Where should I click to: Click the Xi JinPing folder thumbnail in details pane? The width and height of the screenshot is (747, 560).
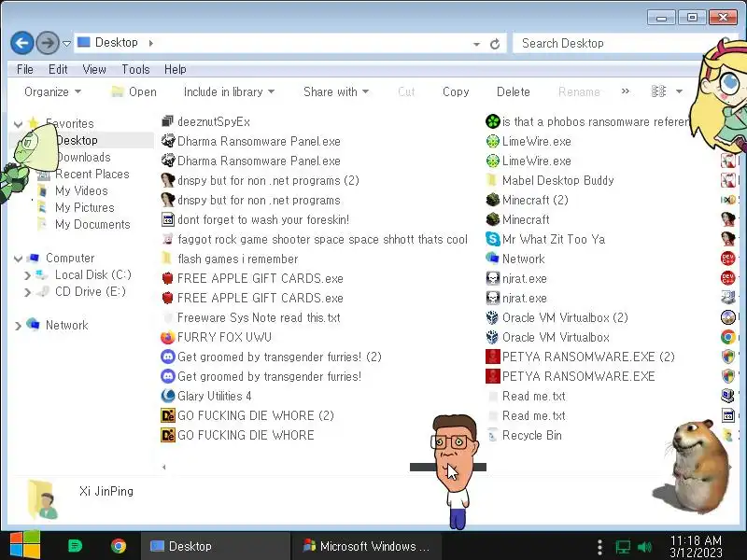coord(43,499)
